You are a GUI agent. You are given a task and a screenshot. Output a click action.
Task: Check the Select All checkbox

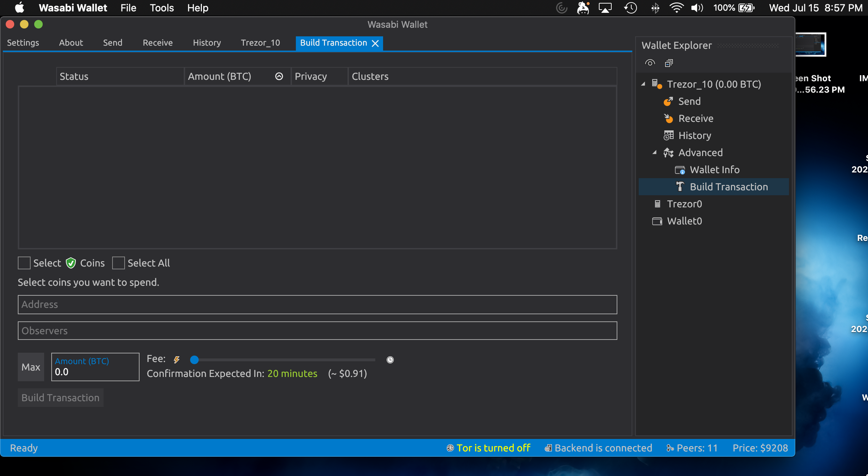tap(118, 263)
